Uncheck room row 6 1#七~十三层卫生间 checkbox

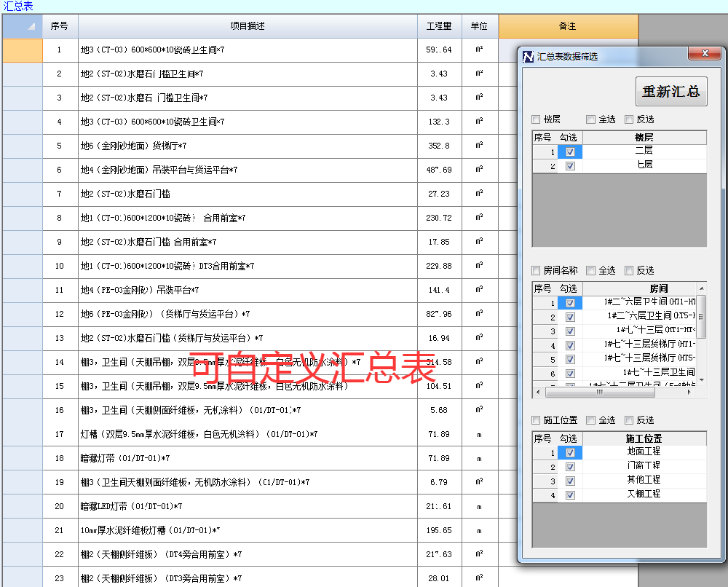[x=570, y=374]
